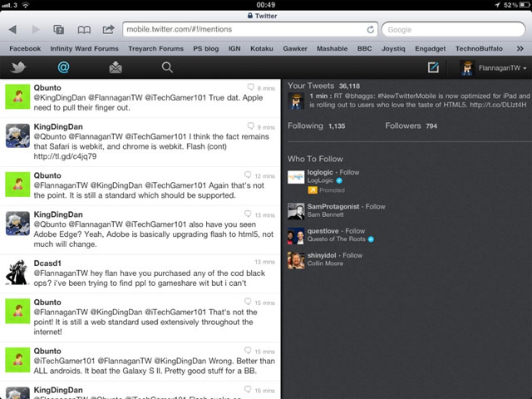Open Kotaku bookmark
The image size is (532, 399).
pyautogui.click(x=262, y=48)
